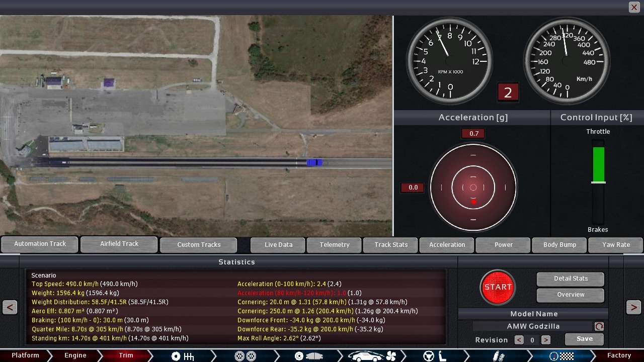Open the steering wheel and seat interior icon
Viewport: 644px width, 362px height.
pos(435,356)
